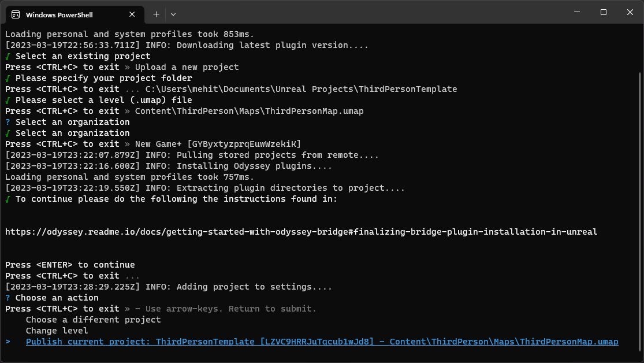The width and height of the screenshot is (644, 363).
Task: Click the 'Choose an action' prompt line
Action: (52, 298)
